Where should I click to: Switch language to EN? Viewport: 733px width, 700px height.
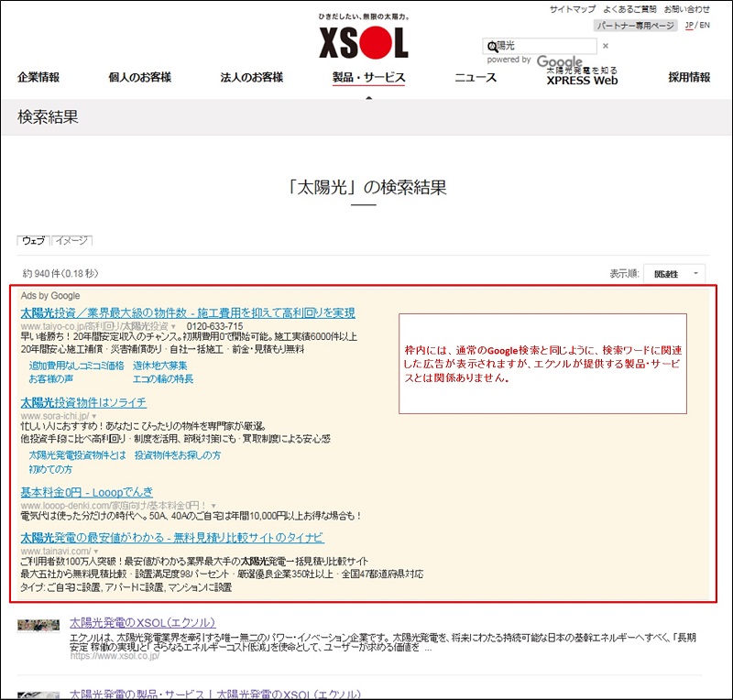(x=705, y=26)
